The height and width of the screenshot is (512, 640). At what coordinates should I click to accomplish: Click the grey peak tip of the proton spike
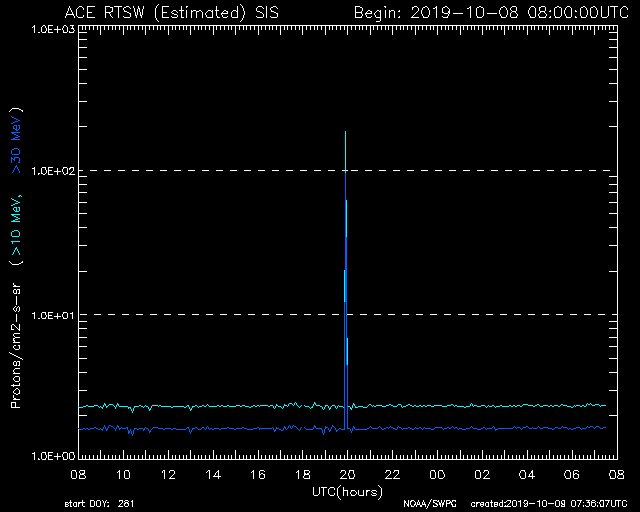345,134
